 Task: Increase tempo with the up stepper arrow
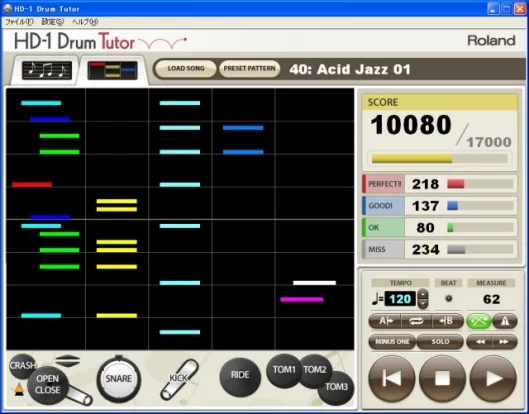423,294
